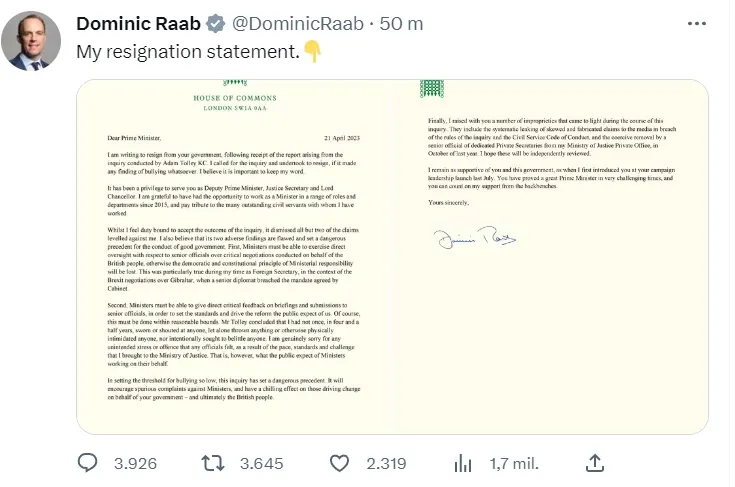Open the three-dot more options menu
Viewport: 735px width, 487px height.
(x=697, y=23)
